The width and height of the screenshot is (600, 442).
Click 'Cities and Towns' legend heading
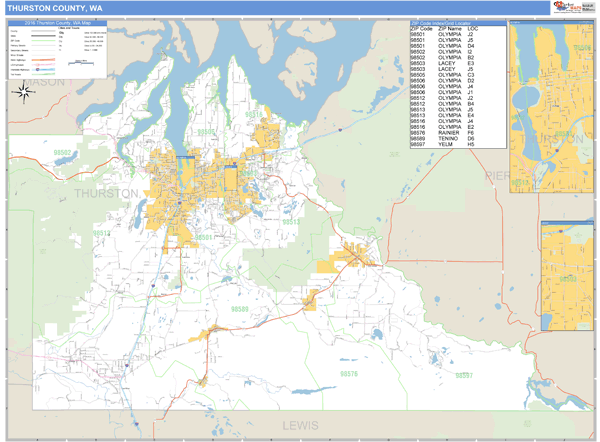(69, 28)
